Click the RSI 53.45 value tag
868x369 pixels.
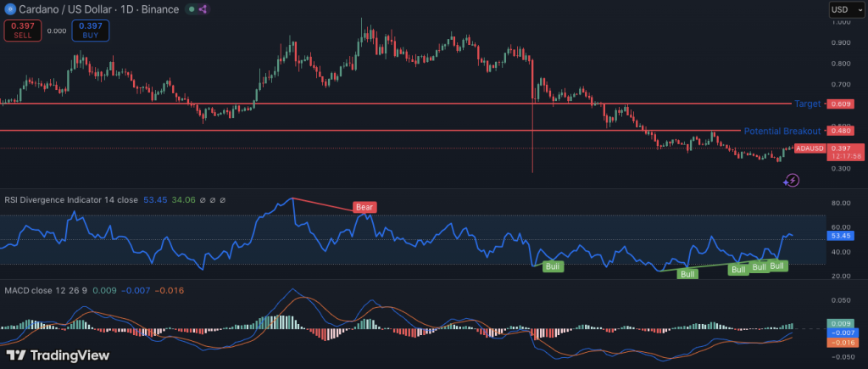click(x=842, y=236)
